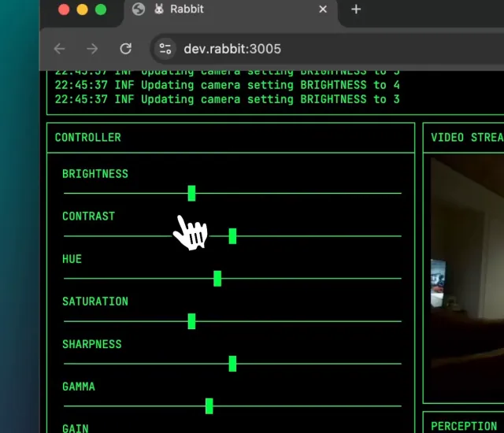Viewport: 504px width, 433px height.
Task: Click the video stream preview
Action: coord(467,276)
